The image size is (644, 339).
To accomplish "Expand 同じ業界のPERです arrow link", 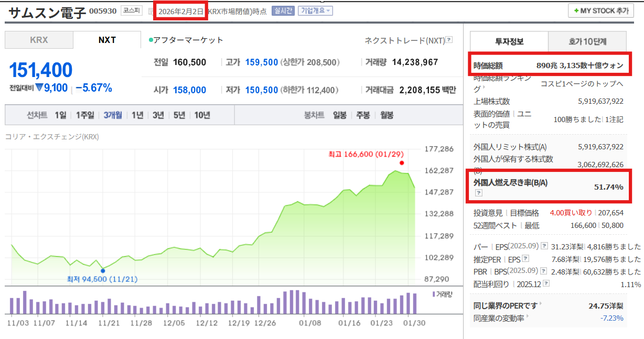I will [x=541, y=304].
